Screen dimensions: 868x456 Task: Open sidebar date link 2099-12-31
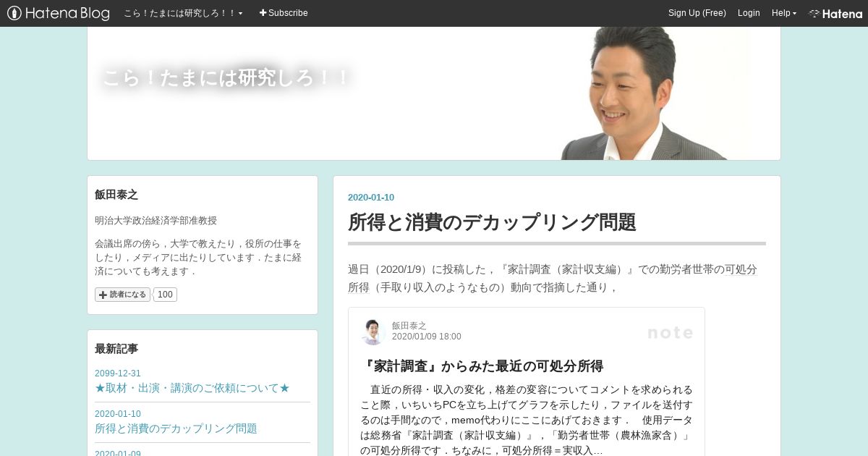click(x=118, y=373)
